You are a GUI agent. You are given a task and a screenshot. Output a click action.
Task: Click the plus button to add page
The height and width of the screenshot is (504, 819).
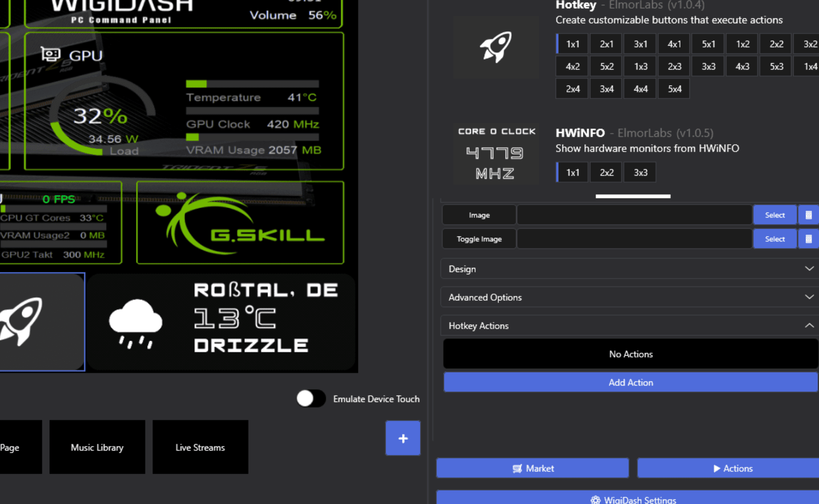pyautogui.click(x=403, y=438)
